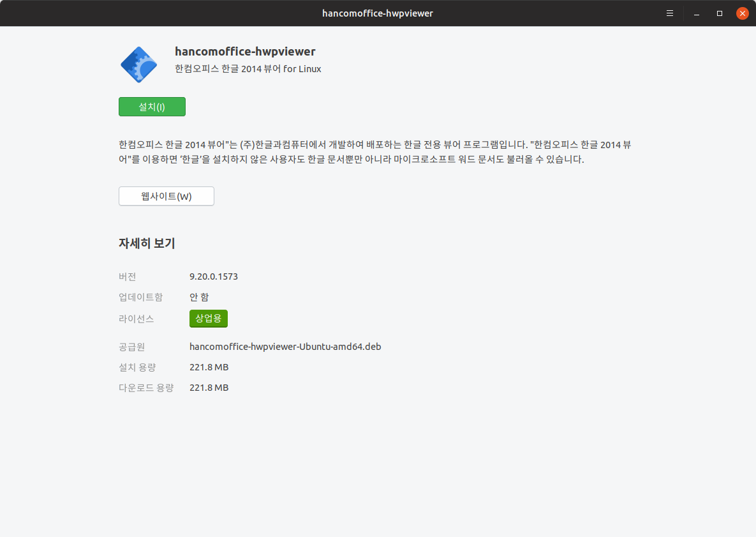Click the window title in the header bar
This screenshot has height=537, width=756.
(x=378, y=13)
